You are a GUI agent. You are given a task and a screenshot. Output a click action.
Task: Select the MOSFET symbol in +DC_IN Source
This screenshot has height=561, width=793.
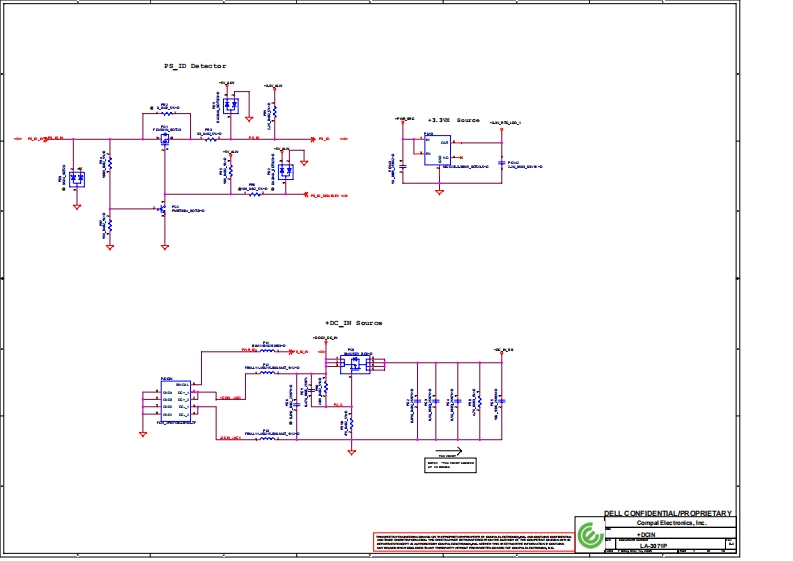pos(352,365)
